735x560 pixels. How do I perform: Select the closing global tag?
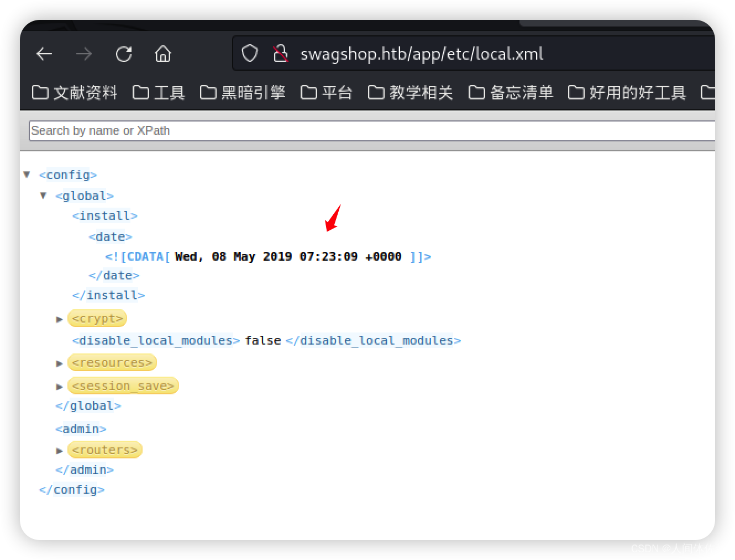[x=88, y=405]
